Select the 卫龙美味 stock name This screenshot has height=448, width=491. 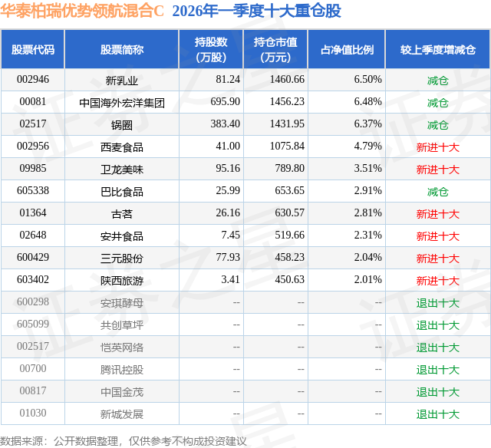coord(121,169)
